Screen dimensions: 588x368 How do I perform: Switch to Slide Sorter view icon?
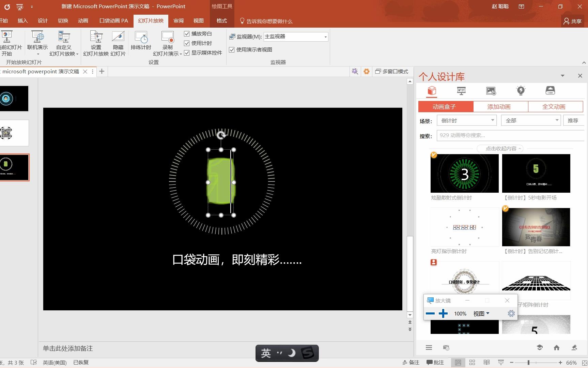coord(472,362)
